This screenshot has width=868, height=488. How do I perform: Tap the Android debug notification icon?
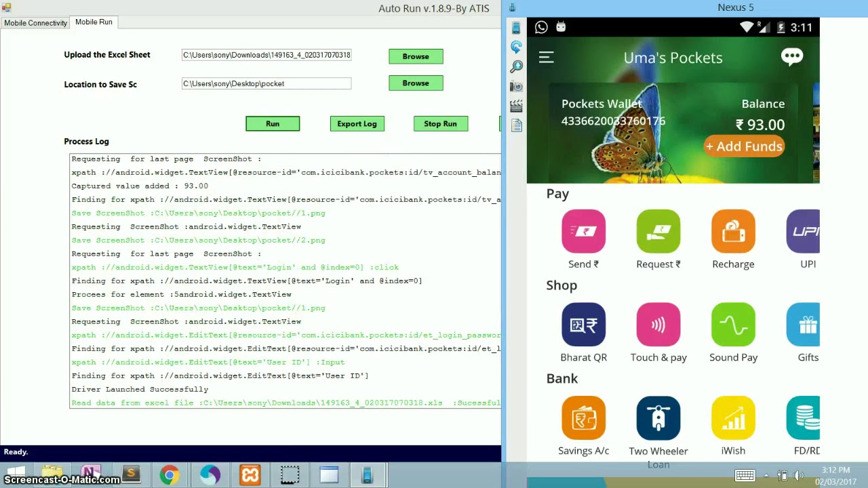561,27
